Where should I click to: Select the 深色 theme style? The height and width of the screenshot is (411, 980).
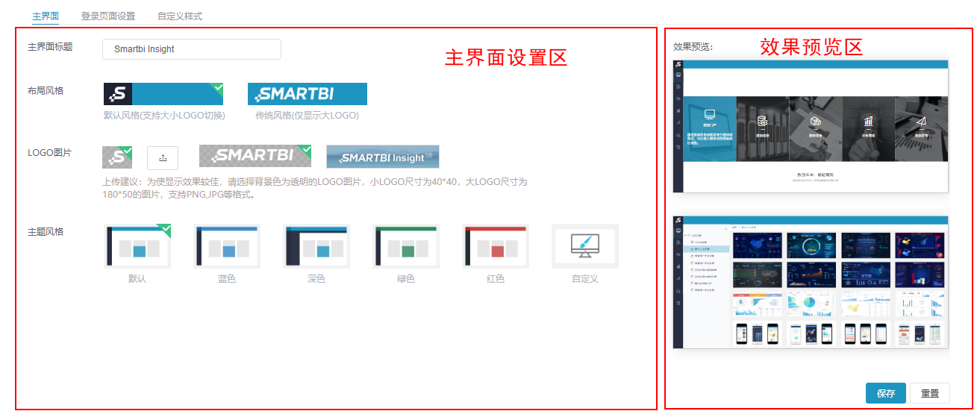tap(316, 246)
